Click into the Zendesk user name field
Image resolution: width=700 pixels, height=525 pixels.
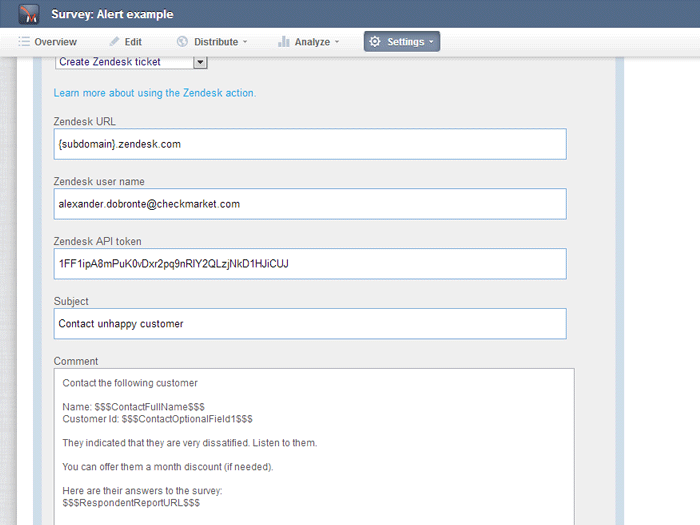310,204
